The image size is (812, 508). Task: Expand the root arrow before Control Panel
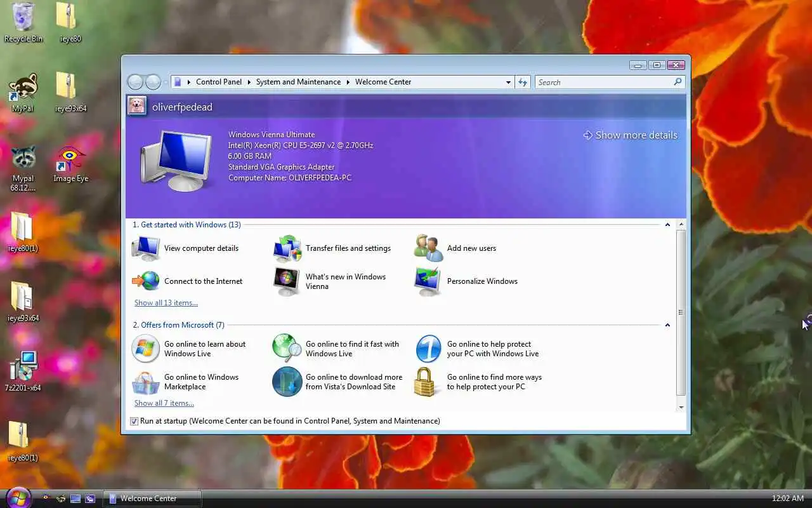pos(189,82)
